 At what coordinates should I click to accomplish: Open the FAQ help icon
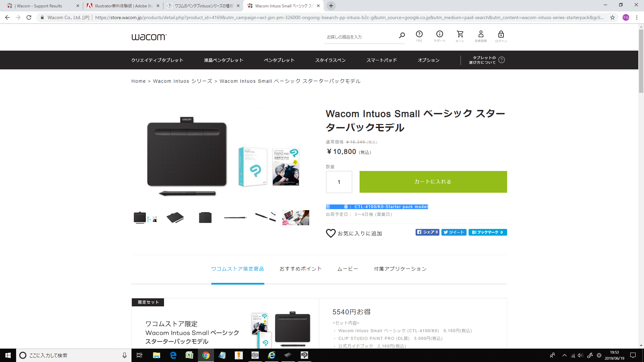[x=419, y=34]
